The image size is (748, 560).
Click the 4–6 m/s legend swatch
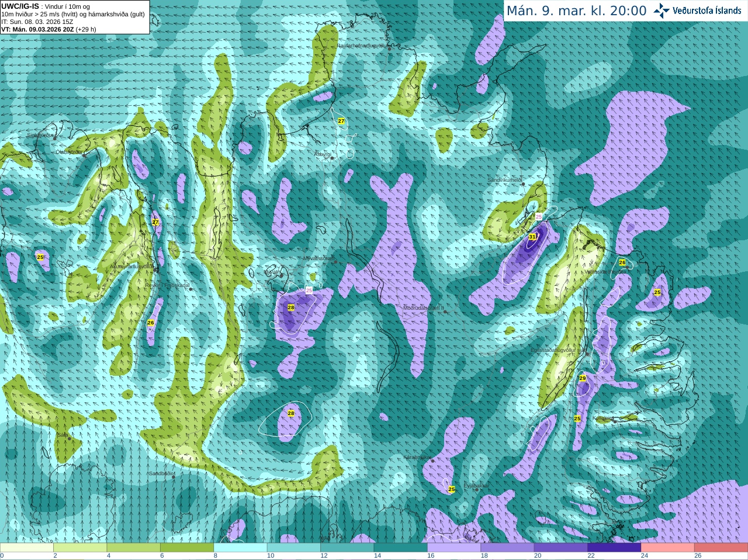click(x=133, y=547)
